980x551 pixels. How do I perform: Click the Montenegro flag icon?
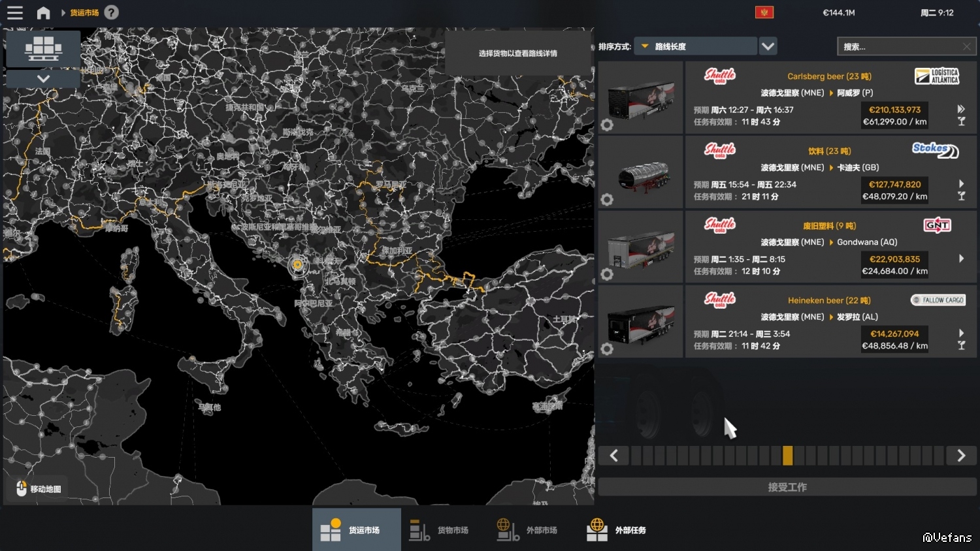(764, 12)
